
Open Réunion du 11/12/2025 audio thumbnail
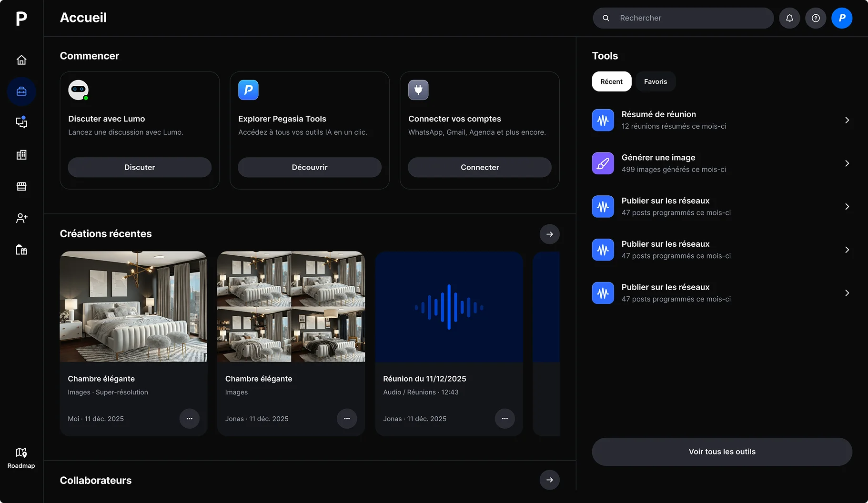click(x=449, y=307)
